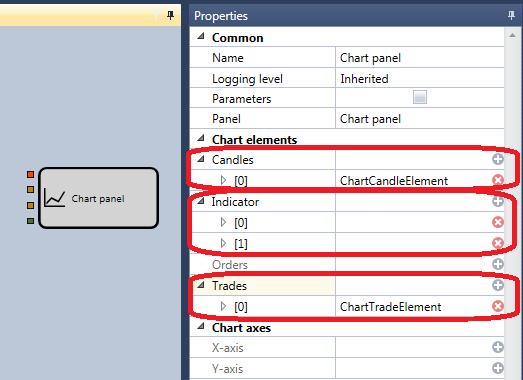Open help in left panel header
Image resolution: width=523 pixels, height=380 pixels.
[x=156, y=15]
